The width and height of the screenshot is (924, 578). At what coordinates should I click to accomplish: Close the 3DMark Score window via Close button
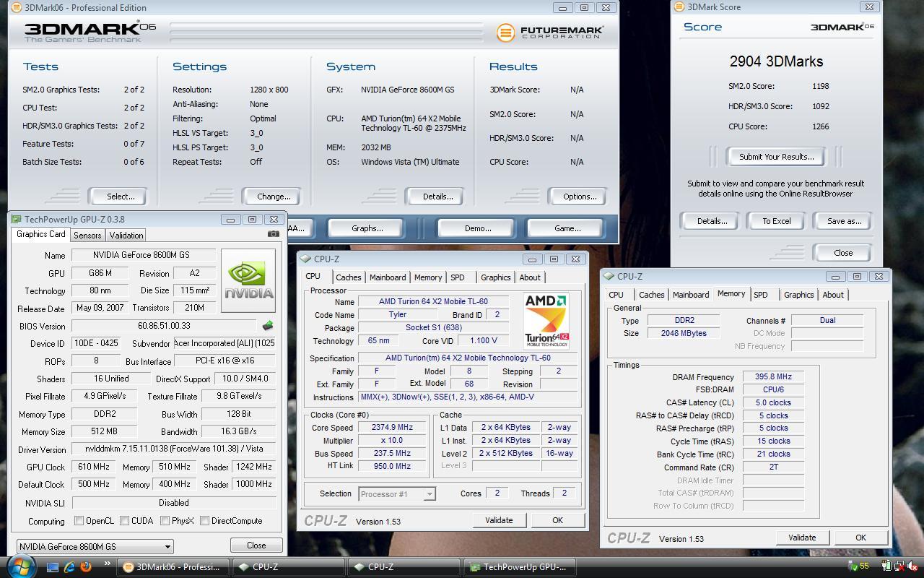[843, 253]
